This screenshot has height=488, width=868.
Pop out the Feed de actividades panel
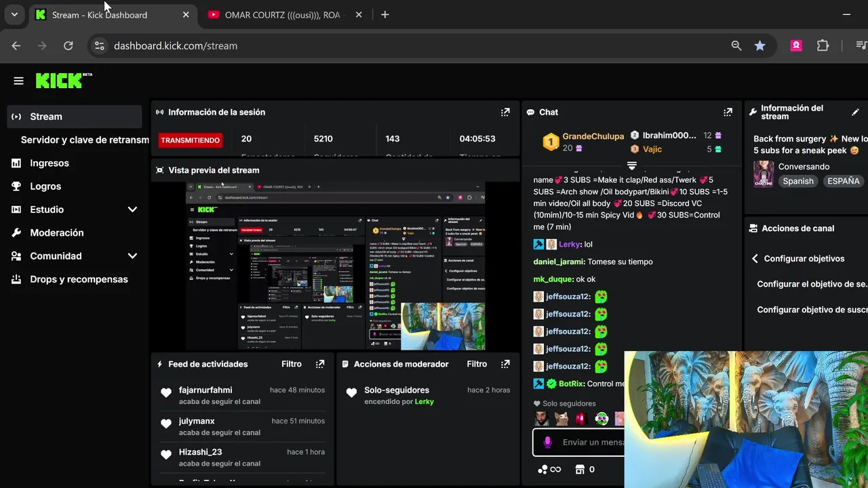320,364
